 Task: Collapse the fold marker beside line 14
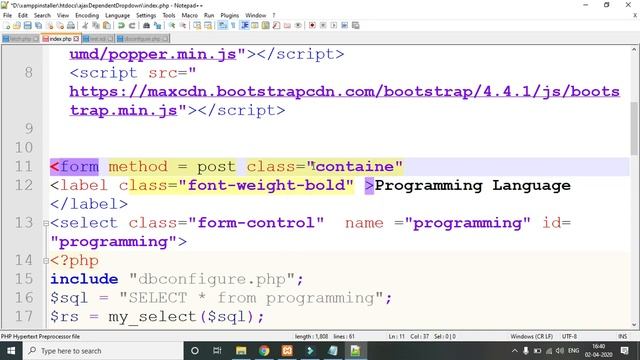point(46,261)
